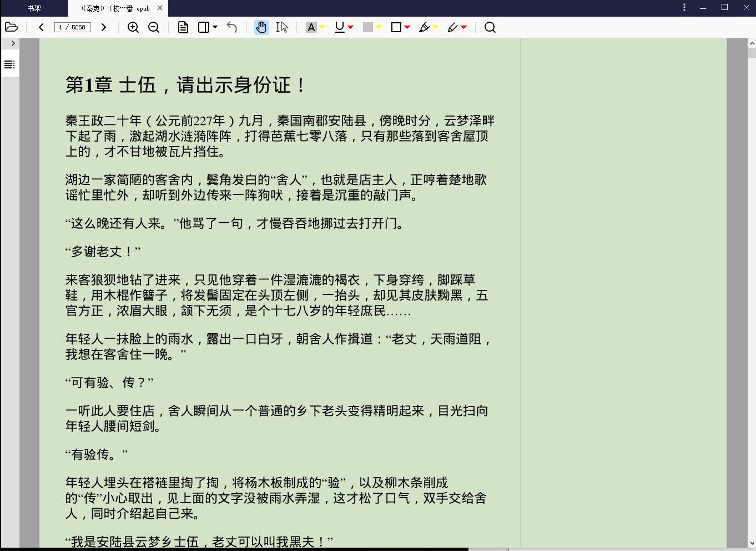Expand the left sidebar with the chevron
Image resolution: width=756 pixels, height=551 pixels.
pos(13,43)
